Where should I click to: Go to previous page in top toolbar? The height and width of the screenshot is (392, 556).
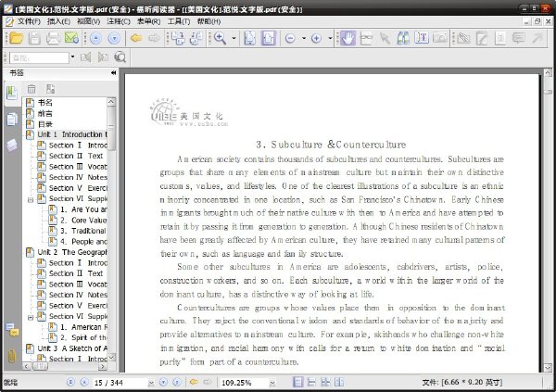95,38
